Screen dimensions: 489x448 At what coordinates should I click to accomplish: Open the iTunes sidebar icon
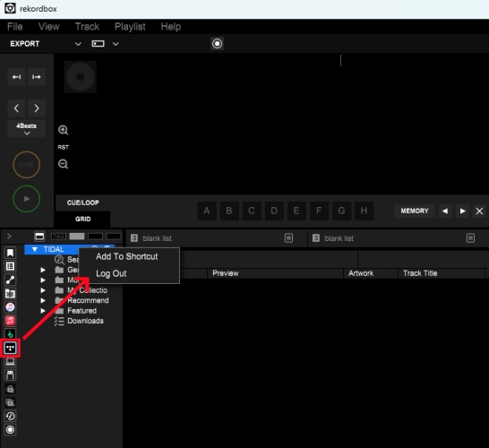pyautogui.click(x=10, y=307)
